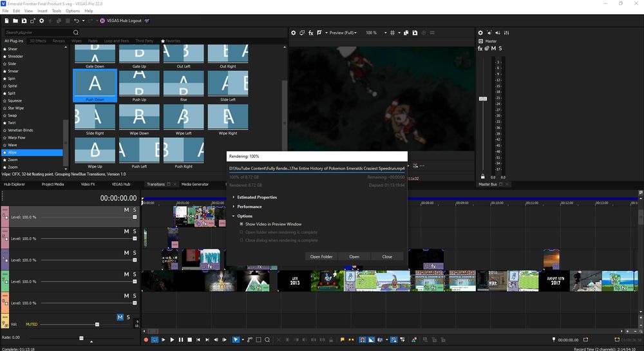Select the Warp Flow transition
Viewport: 644px width, 351px height.
tap(17, 138)
